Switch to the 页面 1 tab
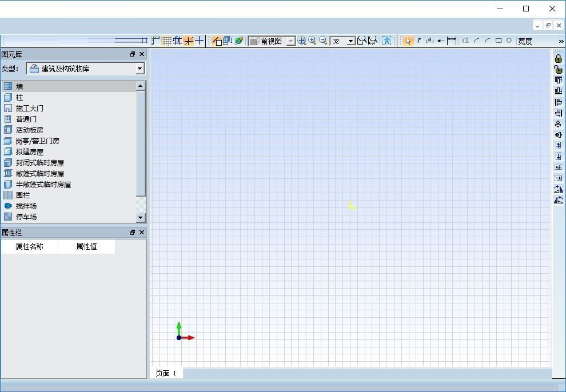 (166, 373)
